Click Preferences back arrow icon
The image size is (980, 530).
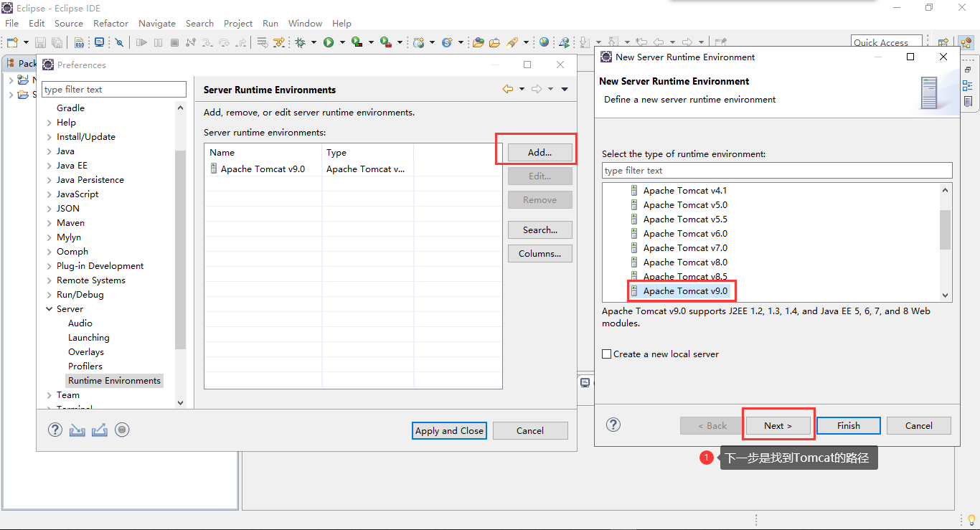click(x=508, y=89)
